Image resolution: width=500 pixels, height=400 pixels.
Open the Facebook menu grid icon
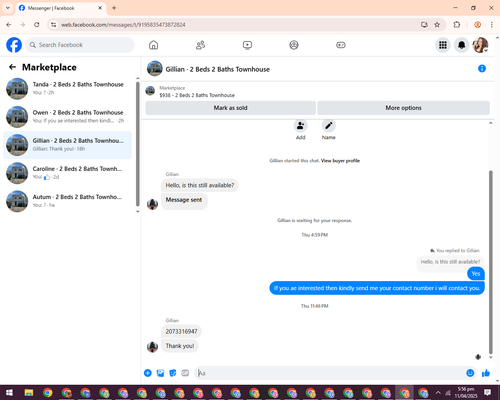point(443,45)
